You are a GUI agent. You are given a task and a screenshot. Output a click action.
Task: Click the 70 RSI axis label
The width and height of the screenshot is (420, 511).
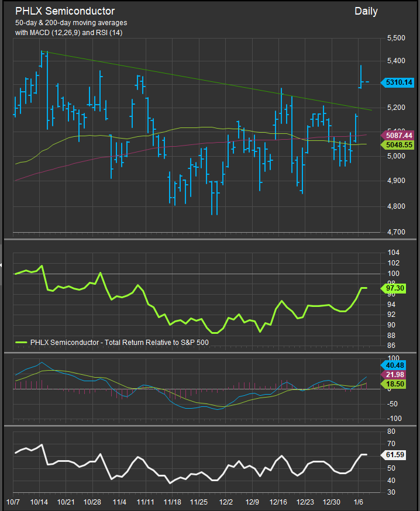(x=391, y=444)
